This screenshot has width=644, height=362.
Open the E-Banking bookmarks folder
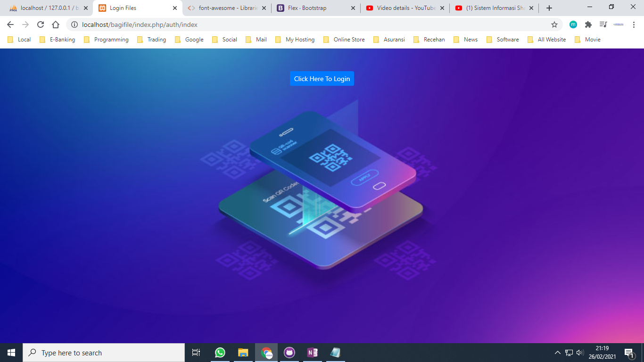click(58, 40)
